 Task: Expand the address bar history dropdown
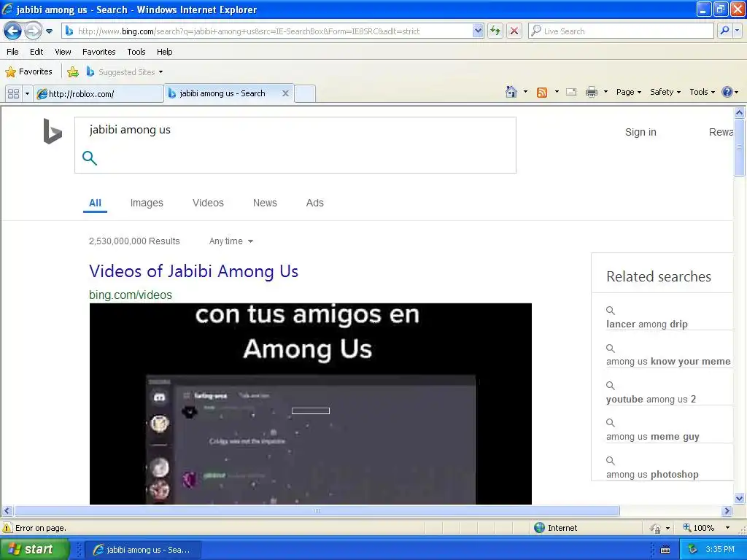pos(478,31)
